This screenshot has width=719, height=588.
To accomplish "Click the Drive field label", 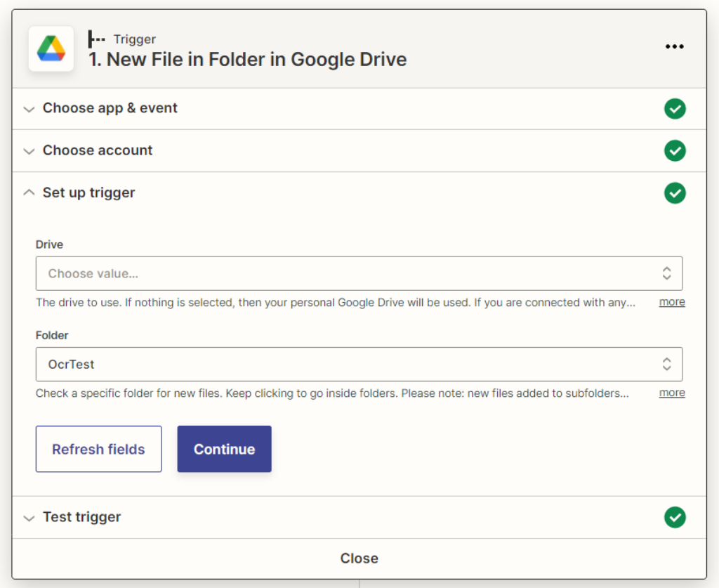I will coord(50,244).
